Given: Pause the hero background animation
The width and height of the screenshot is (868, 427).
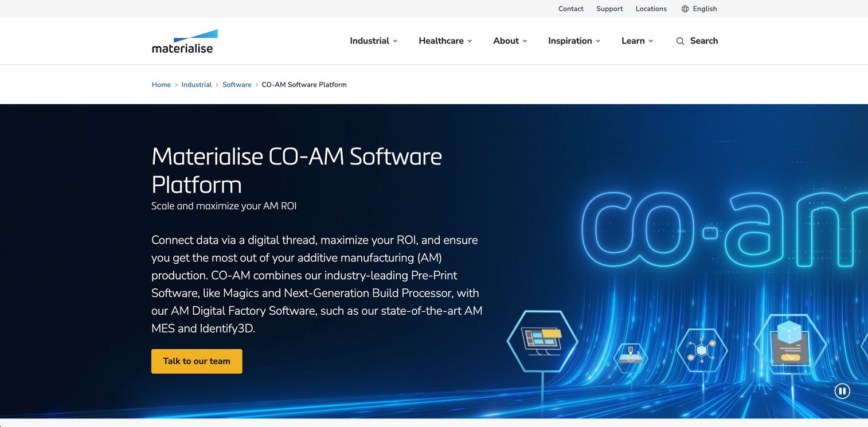Looking at the screenshot, I should 842,391.
